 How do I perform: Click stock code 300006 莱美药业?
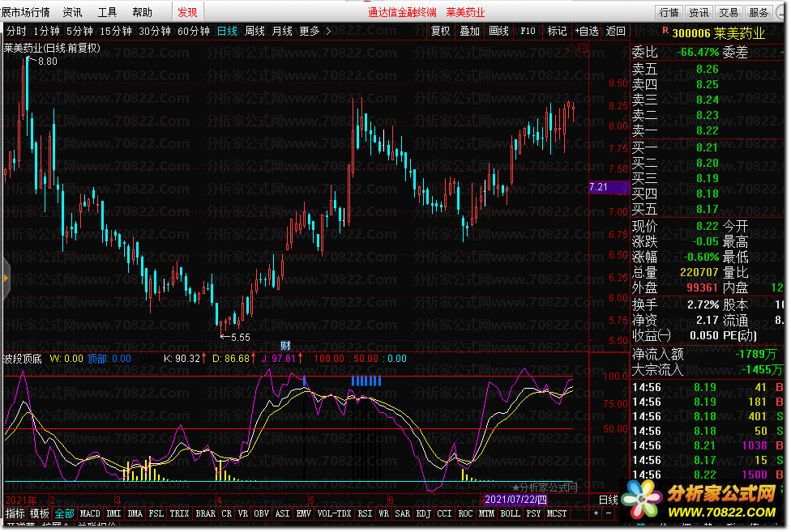[718, 34]
